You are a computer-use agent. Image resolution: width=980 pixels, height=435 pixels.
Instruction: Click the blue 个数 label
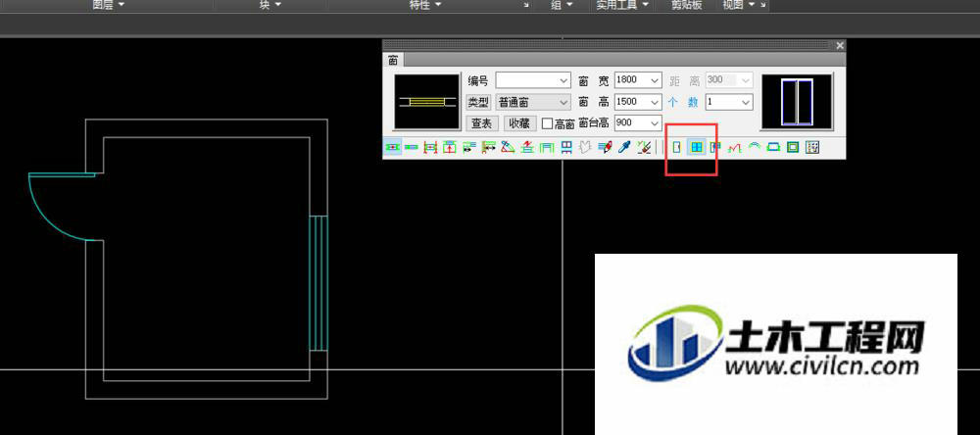[x=682, y=102]
